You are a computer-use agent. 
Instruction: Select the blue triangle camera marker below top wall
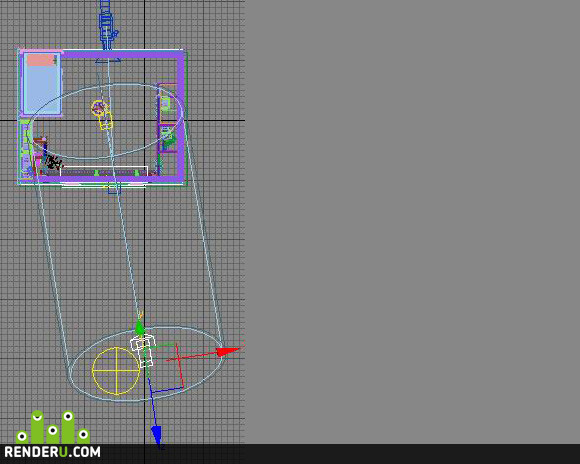pyautogui.click(x=108, y=61)
